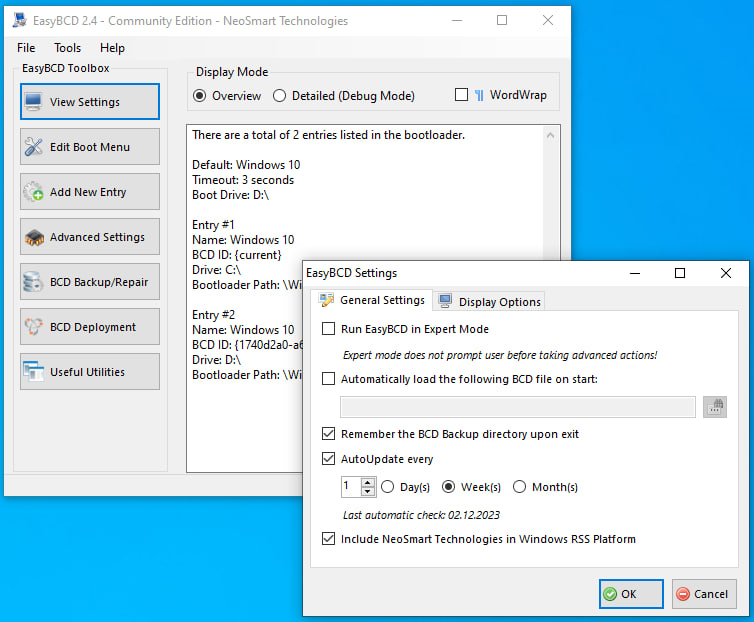Viewport: 754px width, 622px height.
Task: Select the Week(s) update interval
Action: (x=448, y=487)
